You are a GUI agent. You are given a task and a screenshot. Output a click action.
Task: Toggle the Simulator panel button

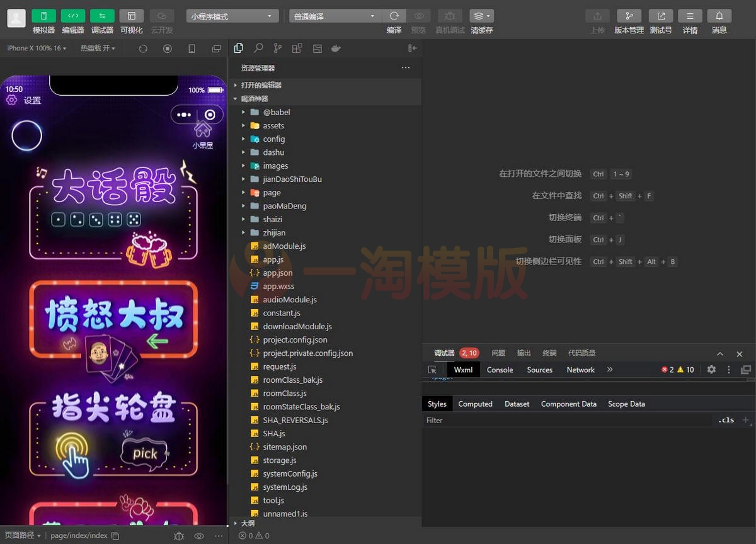tap(43, 16)
